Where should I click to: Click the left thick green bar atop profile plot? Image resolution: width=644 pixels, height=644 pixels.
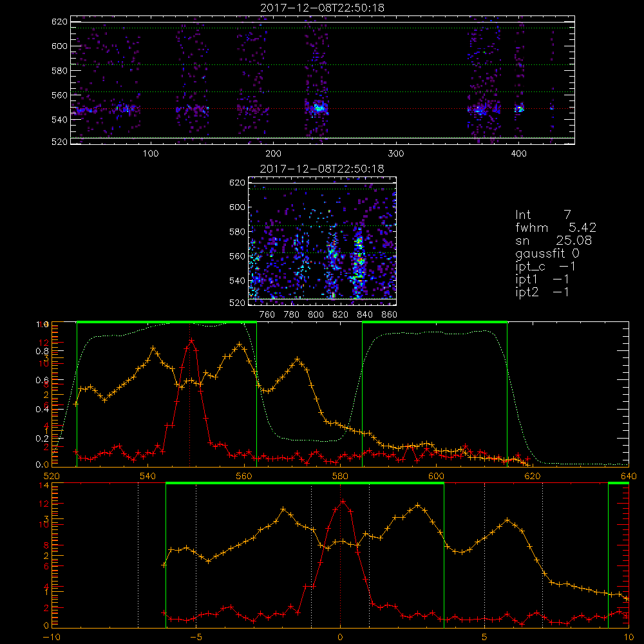point(167,323)
